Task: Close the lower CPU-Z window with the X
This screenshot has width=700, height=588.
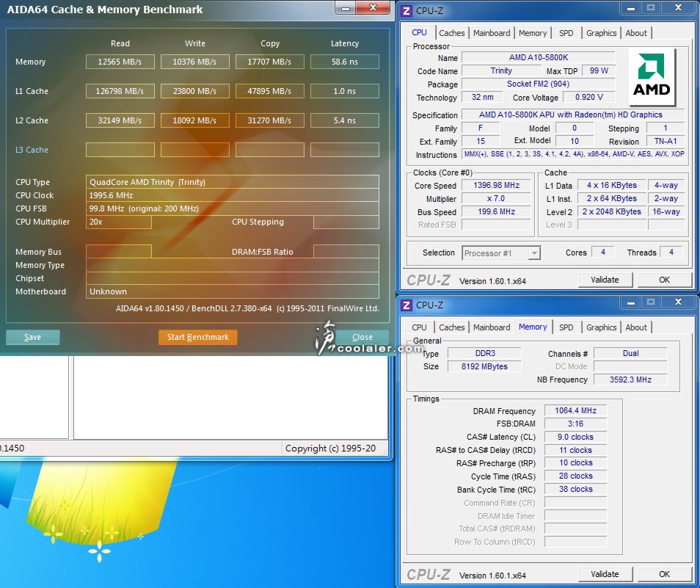Action: 677,302
